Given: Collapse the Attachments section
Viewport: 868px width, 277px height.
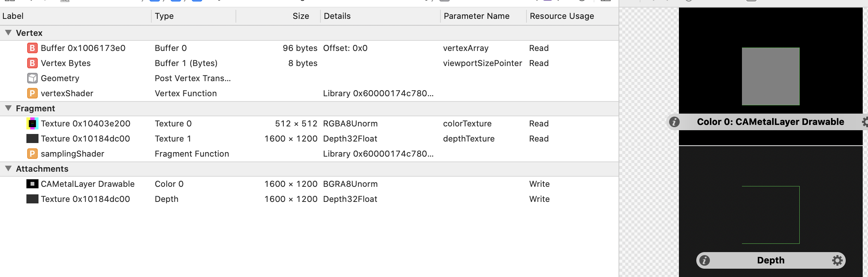Looking at the screenshot, I should pyautogui.click(x=8, y=169).
